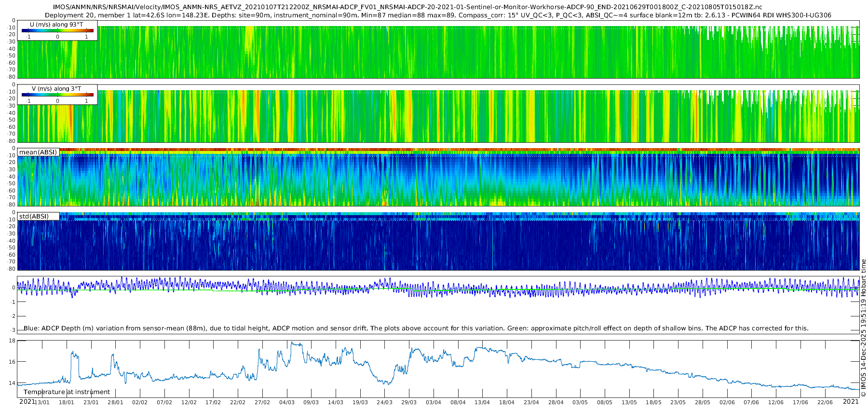Click the 2021 year label at bottom left
The image size is (868, 410).
pos(27,402)
